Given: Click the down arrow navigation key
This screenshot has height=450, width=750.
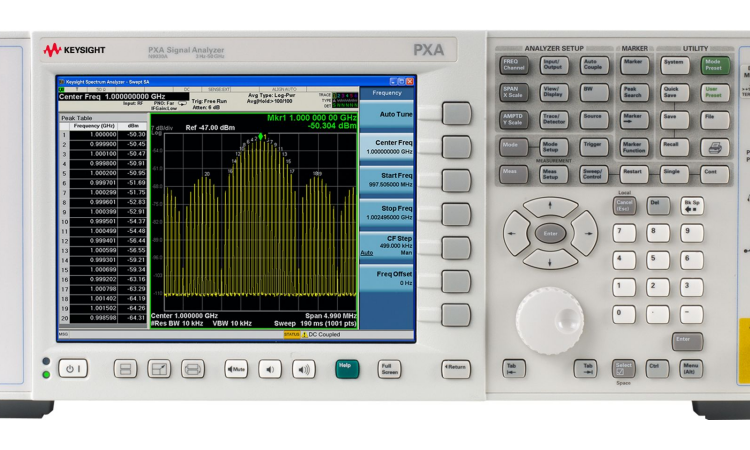Looking at the screenshot, I should point(550,259).
